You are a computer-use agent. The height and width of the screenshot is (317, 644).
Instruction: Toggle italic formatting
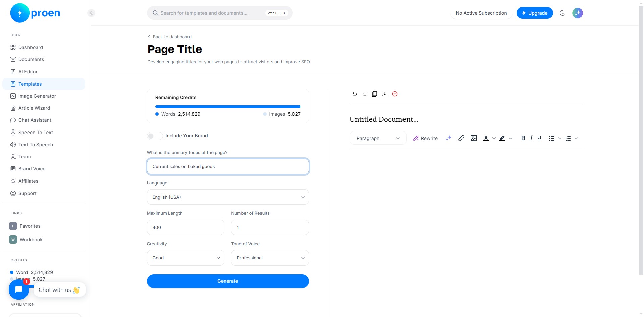pos(531,138)
